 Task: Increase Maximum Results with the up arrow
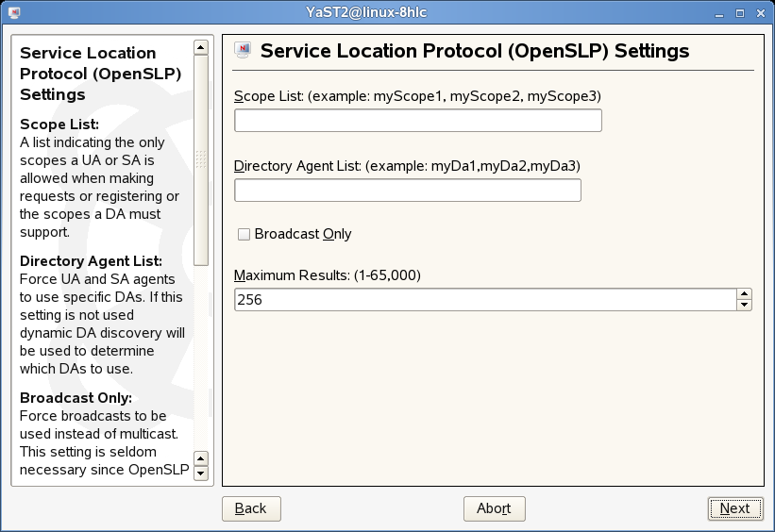(744, 294)
